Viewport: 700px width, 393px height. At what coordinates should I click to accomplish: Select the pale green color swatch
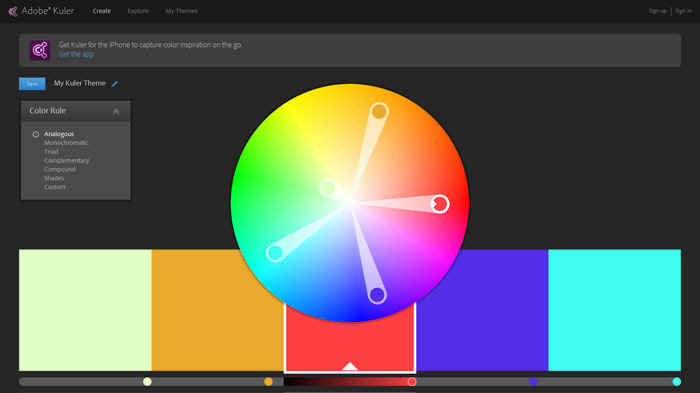(x=85, y=310)
